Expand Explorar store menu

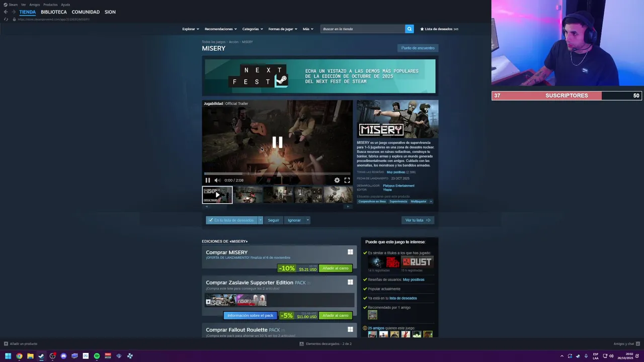pyautogui.click(x=191, y=29)
